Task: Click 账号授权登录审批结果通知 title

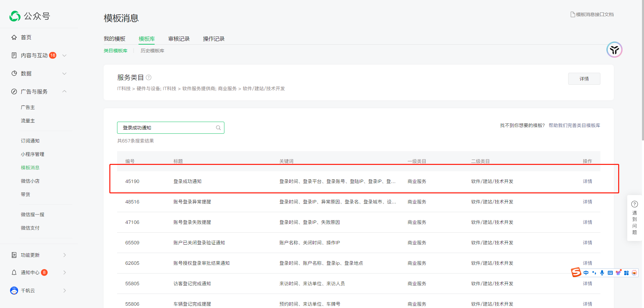Action: 202,263
